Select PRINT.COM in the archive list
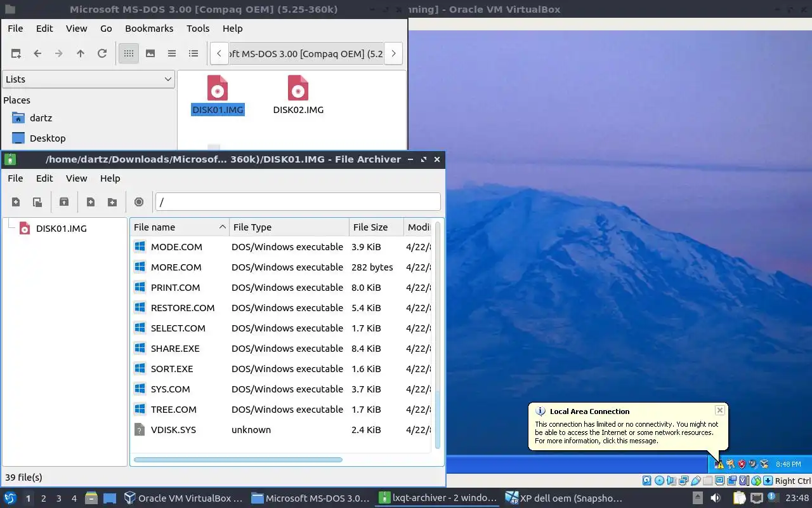Viewport: 812px width, 508px height. click(280, 287)
